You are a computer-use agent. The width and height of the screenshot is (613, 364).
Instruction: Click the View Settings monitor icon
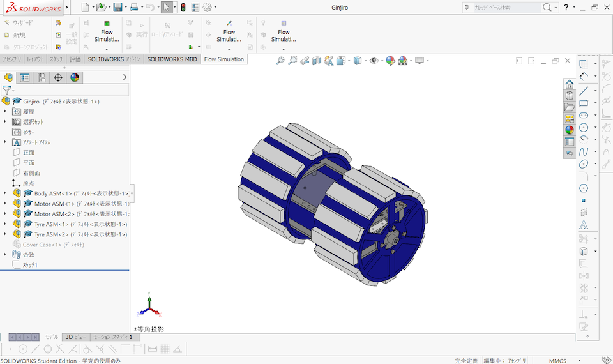click(x=420, y=61)
